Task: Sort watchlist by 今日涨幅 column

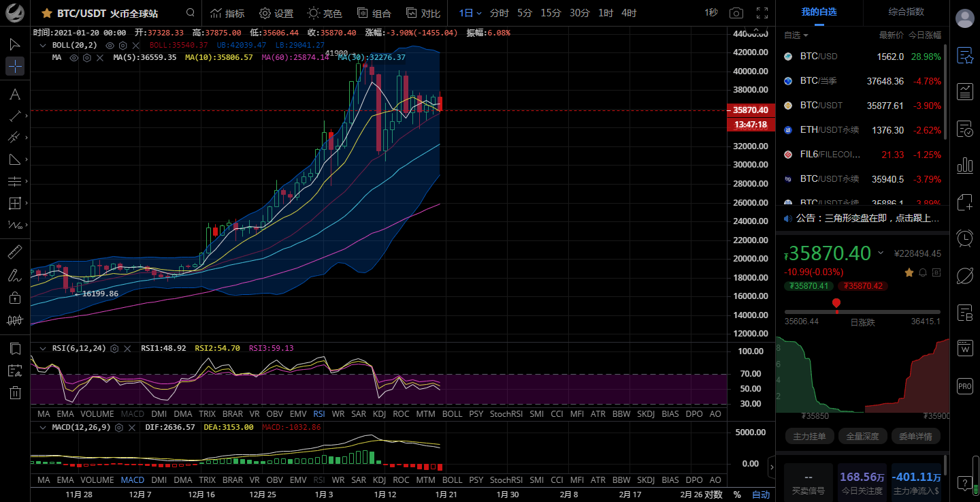Action: (x=925, y=35)
